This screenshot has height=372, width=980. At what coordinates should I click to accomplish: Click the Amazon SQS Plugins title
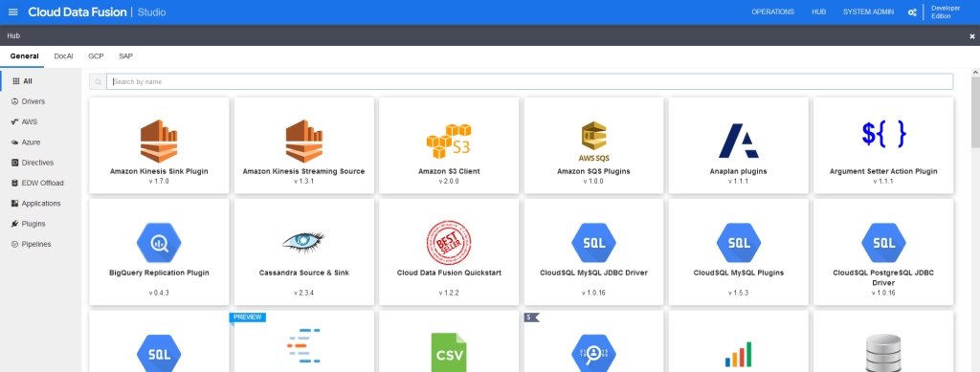[x=593, y=171]
